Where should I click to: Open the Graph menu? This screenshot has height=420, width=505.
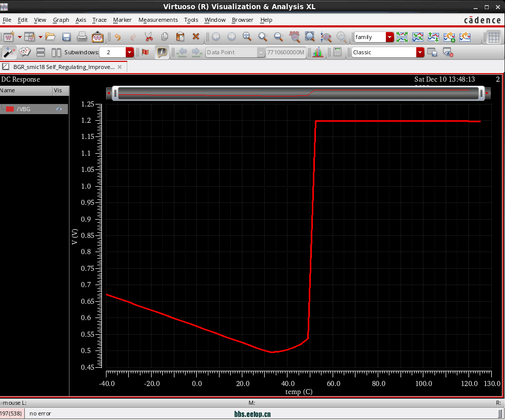[61, 20]
